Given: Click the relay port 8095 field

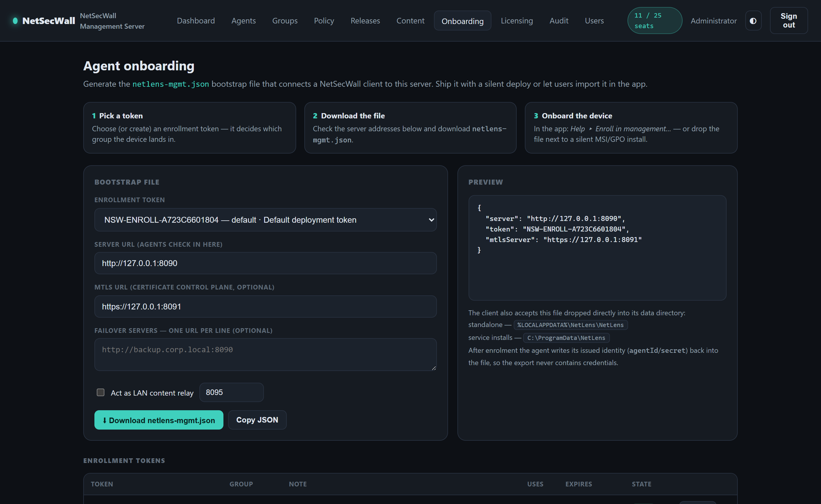Looking at the screenshot, I should pos(231,392).
